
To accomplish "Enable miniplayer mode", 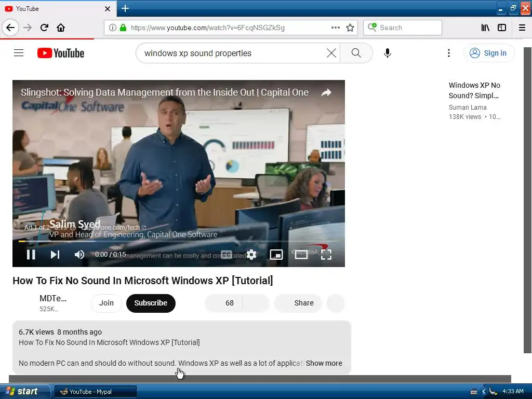I will [276, 255].
